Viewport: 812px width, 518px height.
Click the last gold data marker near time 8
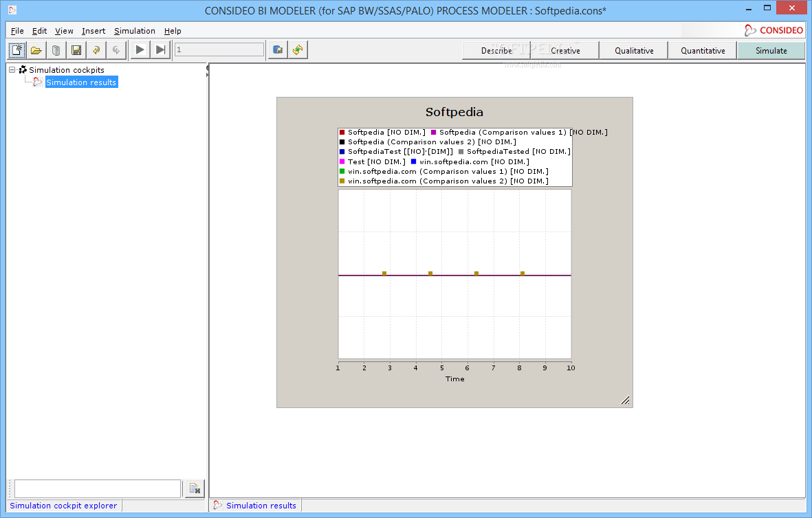(x=523, y=273)
